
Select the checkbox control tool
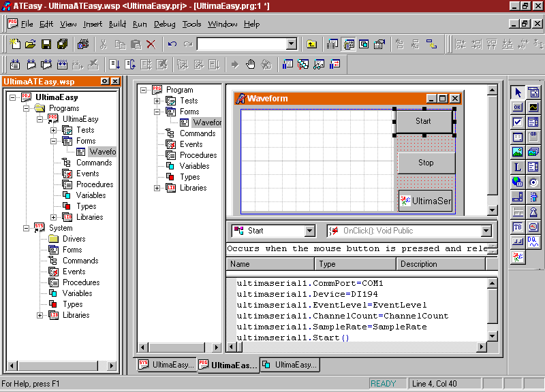(518, 122)
